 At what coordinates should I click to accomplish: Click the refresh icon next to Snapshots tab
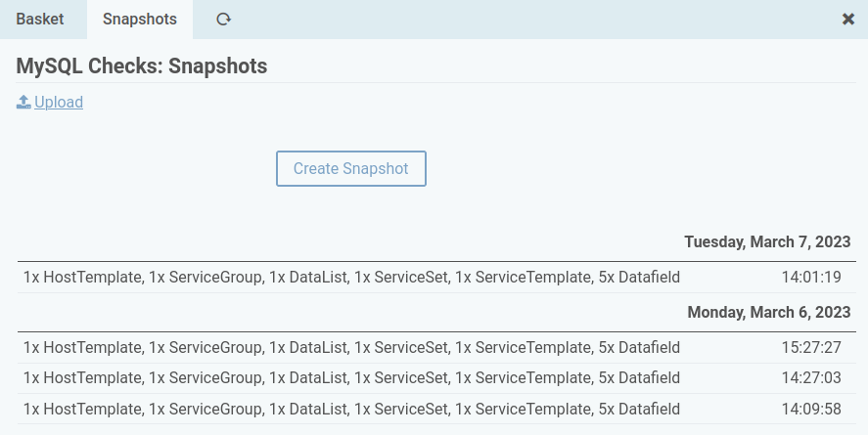pyautogui.click(x=223, y=20)
